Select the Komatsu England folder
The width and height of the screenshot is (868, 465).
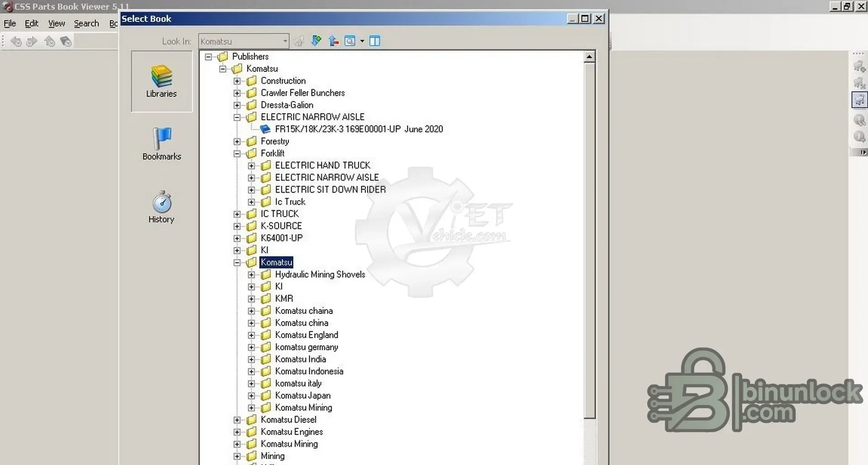tap(306, 335)
